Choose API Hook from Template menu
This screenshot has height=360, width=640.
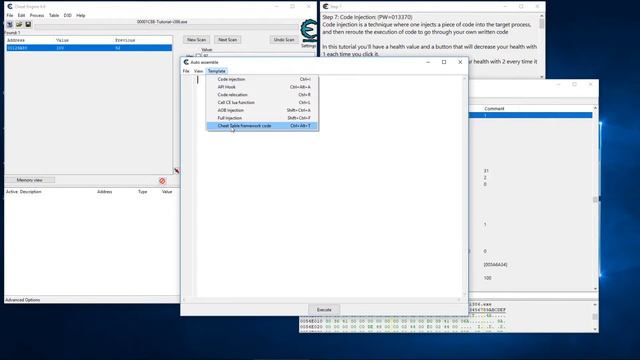(x=262, y=87)
